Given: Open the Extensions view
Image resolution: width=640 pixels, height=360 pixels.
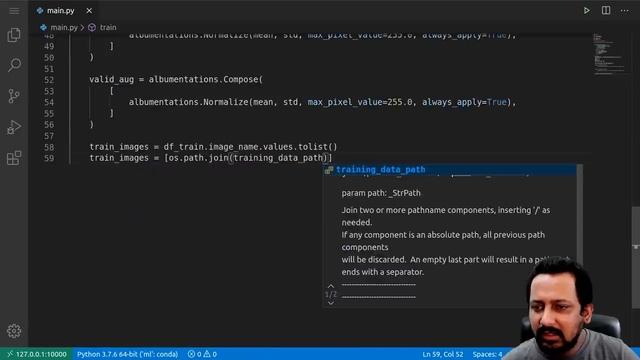Looking at the screenshot, I should (14, 158).
